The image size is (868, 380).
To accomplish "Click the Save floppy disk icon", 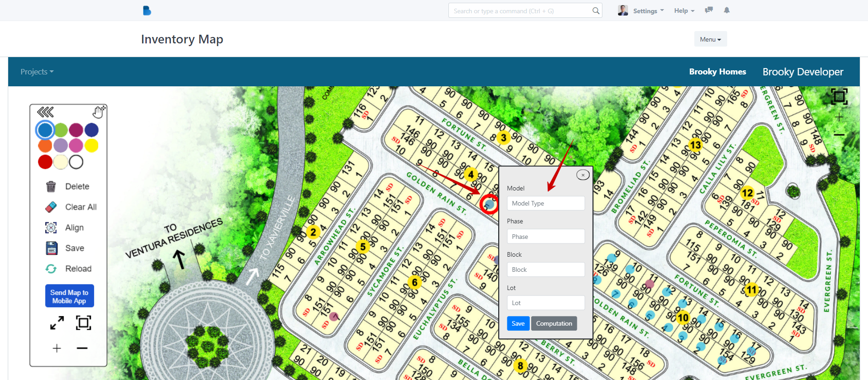I will point(51,248).
